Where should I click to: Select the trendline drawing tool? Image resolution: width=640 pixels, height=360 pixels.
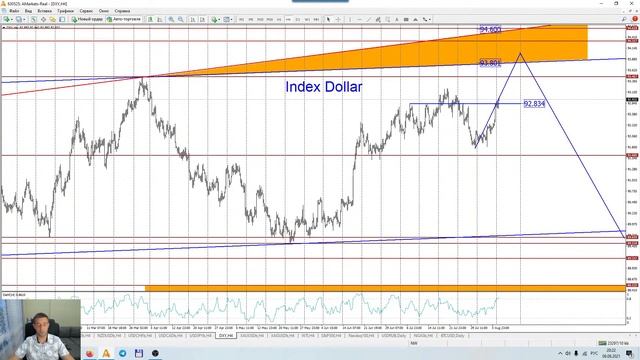click(369, 19)
